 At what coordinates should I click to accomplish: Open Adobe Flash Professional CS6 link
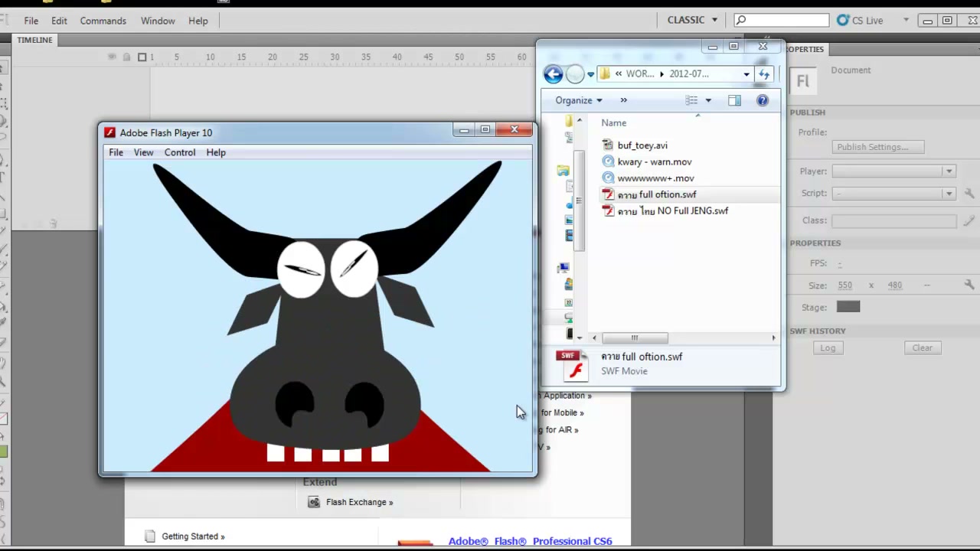point(530,541)
